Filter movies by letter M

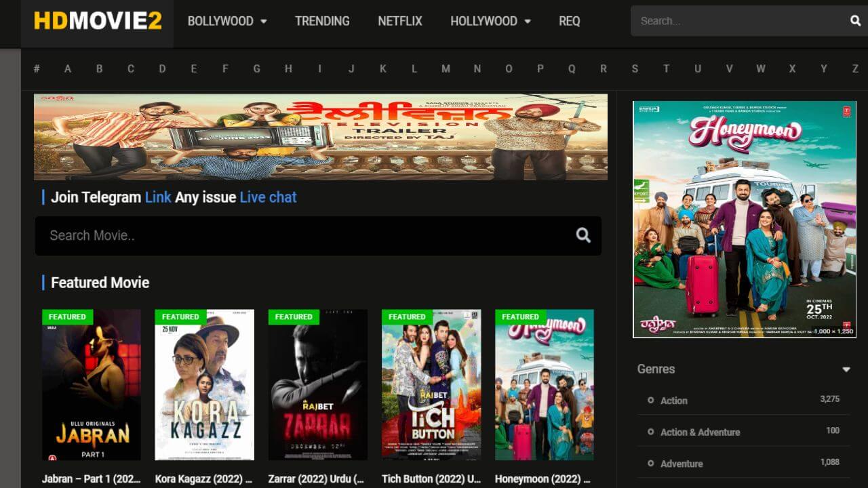pos(446,68)
